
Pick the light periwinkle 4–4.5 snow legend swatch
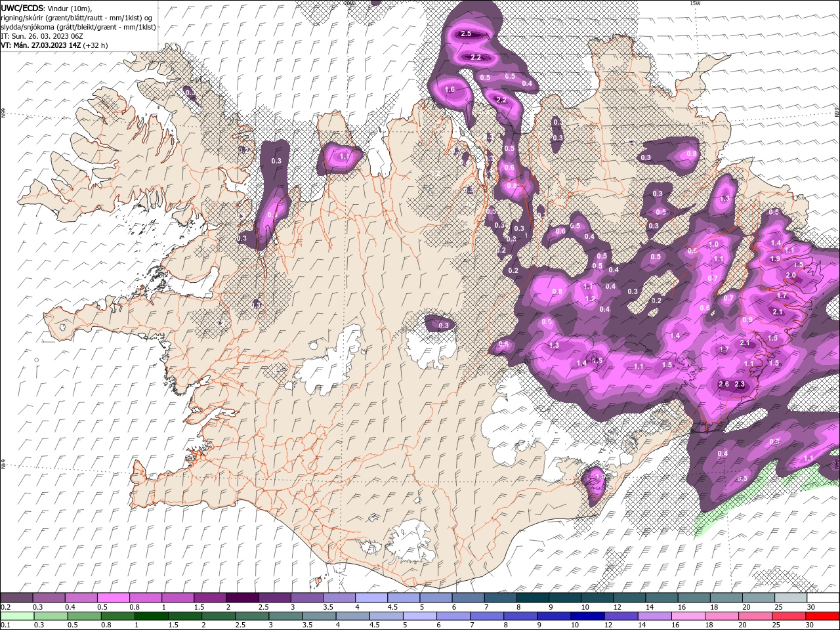click(x=371, y=598)
